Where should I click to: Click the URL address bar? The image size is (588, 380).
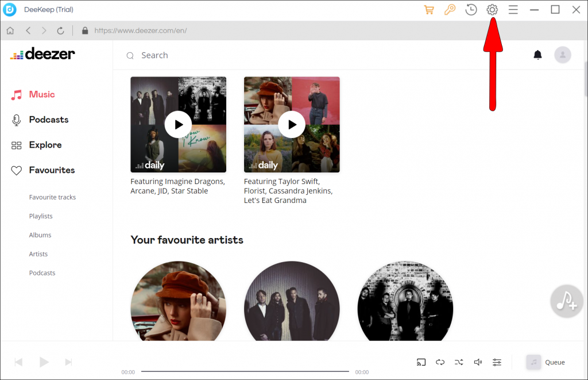(141, 30)
